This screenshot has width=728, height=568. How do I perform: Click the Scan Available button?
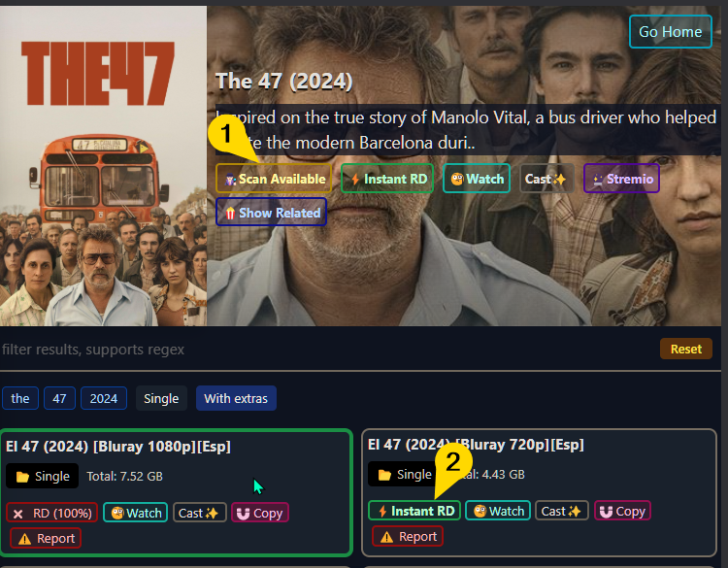[x=274, y=179]
